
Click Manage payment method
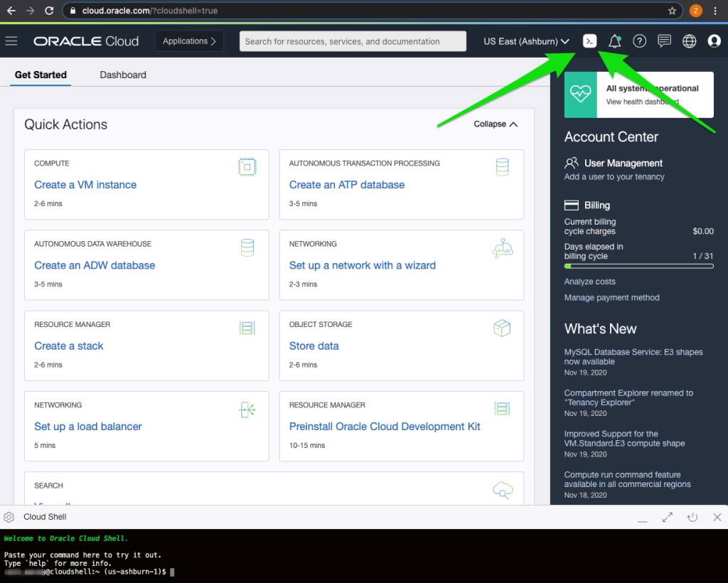(x=611, y=297)
